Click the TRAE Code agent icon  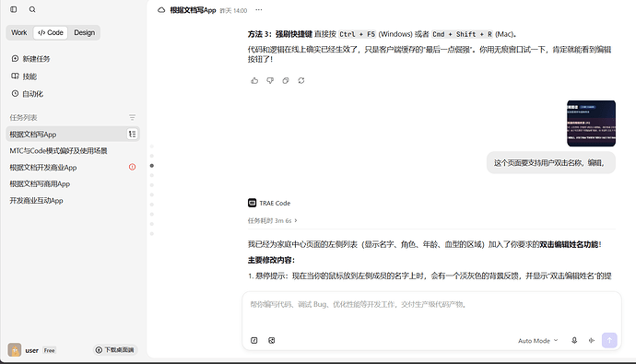252,203
